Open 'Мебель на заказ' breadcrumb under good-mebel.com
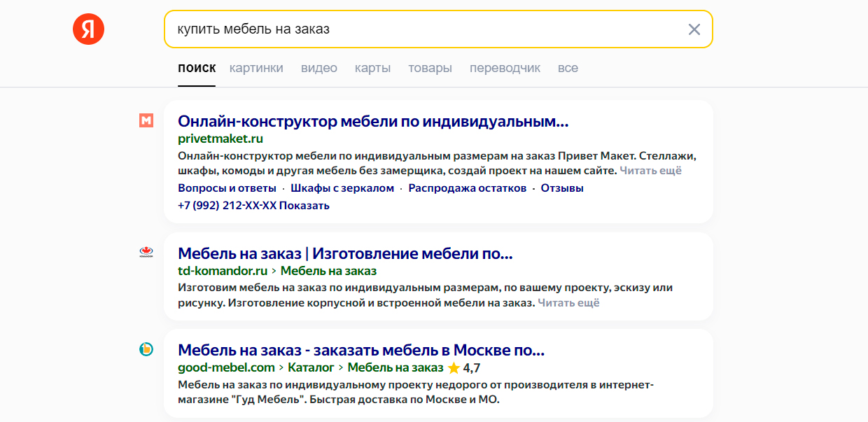This screenshot has width=868, height=422. [395, 367]
